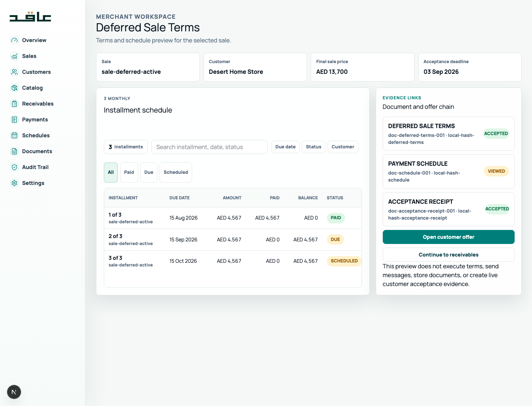
Task: Click the BALANCE column header
Action: pos(308,198)
